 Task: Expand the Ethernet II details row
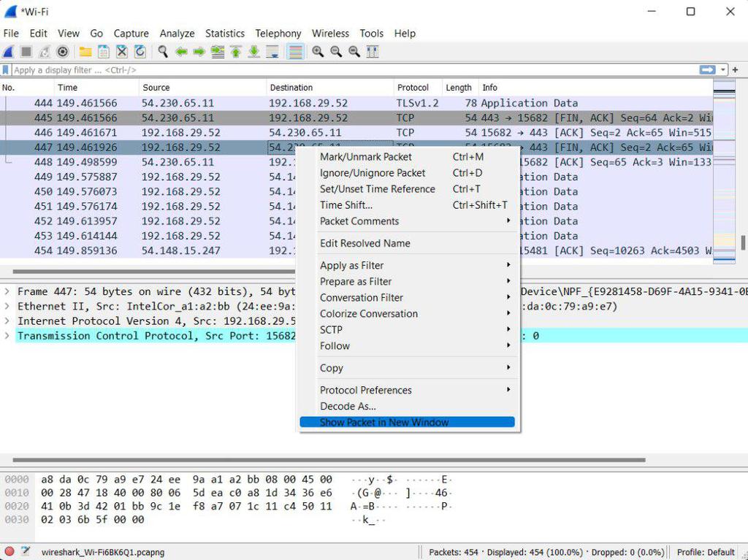[7, 307]
